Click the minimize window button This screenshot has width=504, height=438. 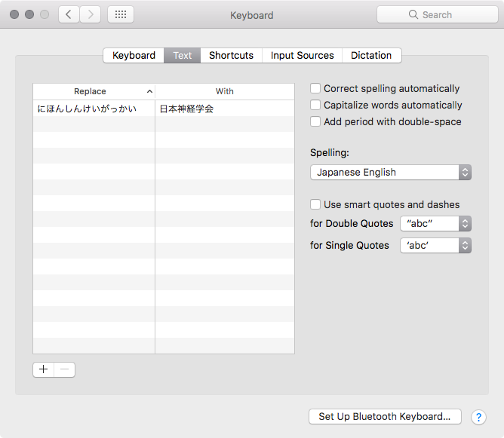pyautogui.click(x=29, y=14)
